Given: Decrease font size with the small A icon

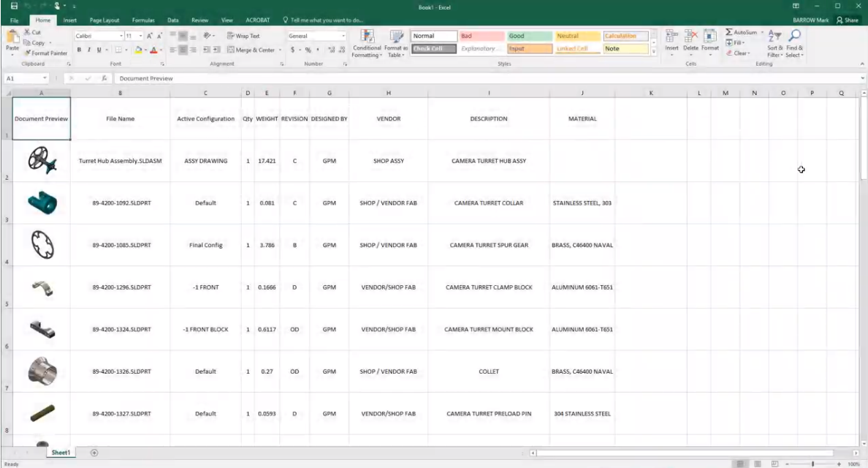Looking at the screenshot, I should [x=159, y=36].
